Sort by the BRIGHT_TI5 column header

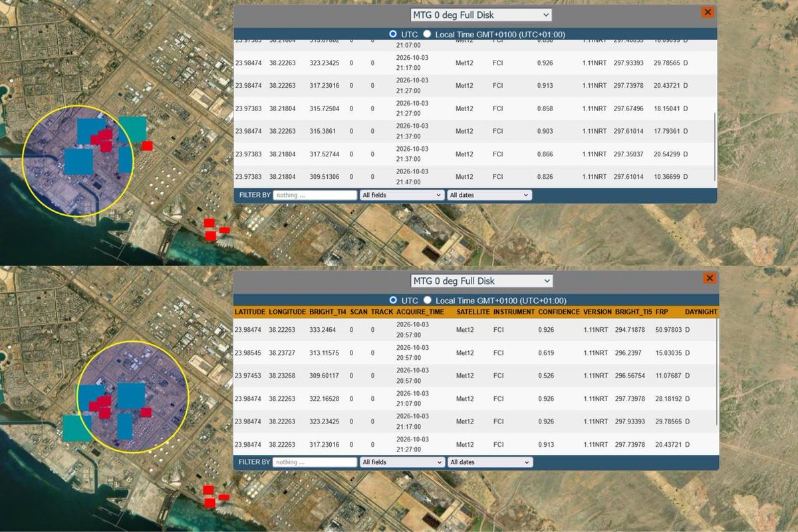point(633,312)
